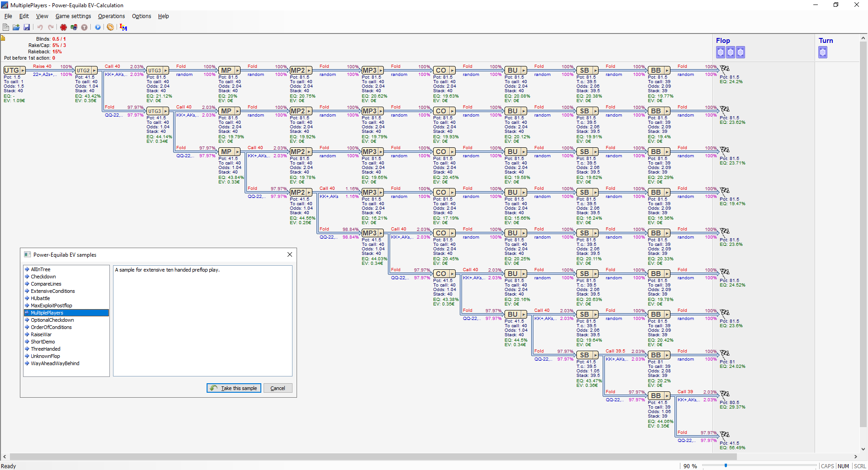This screenshot has height=470, width=868.
Task: Open the Help menu
Action: pyautogui.click(x=163, y=16)
